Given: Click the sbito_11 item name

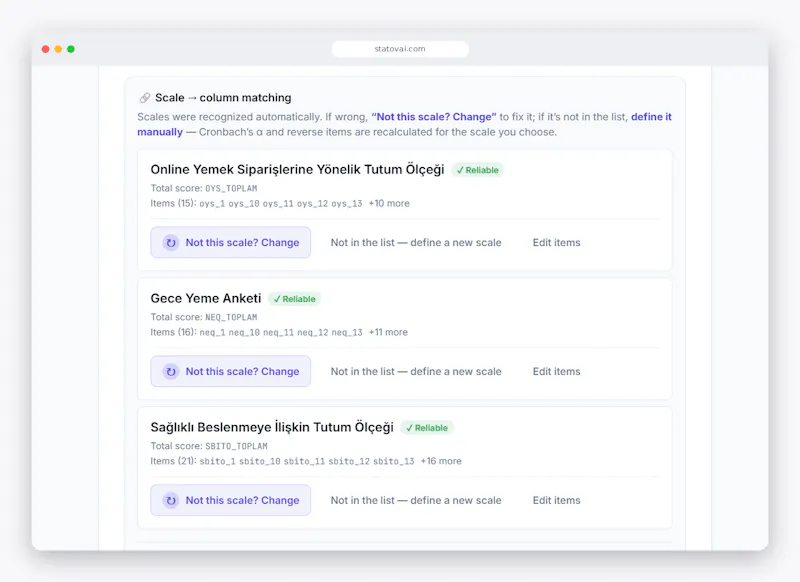Looking at the screenshot, I should tap(304, 462).
